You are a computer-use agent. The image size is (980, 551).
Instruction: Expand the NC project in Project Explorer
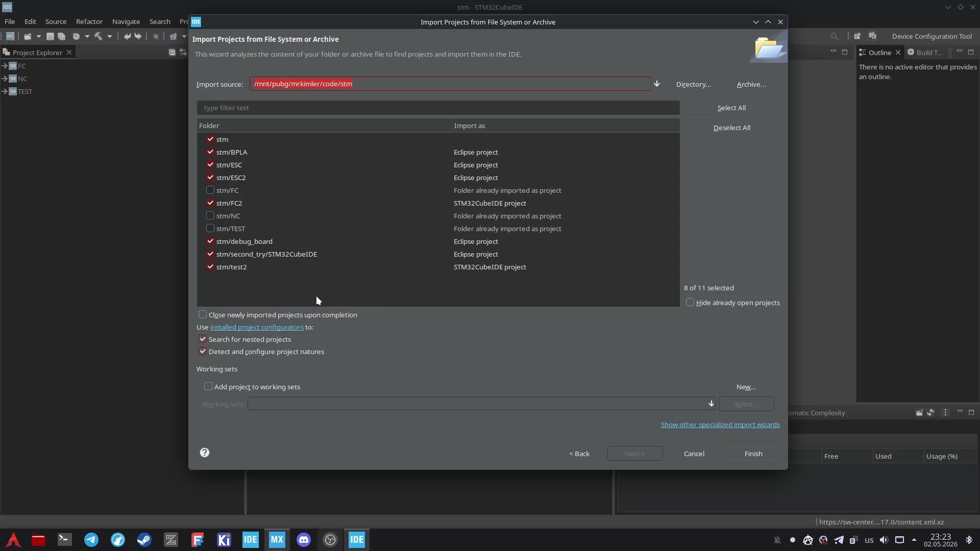[x=4, y=79]
